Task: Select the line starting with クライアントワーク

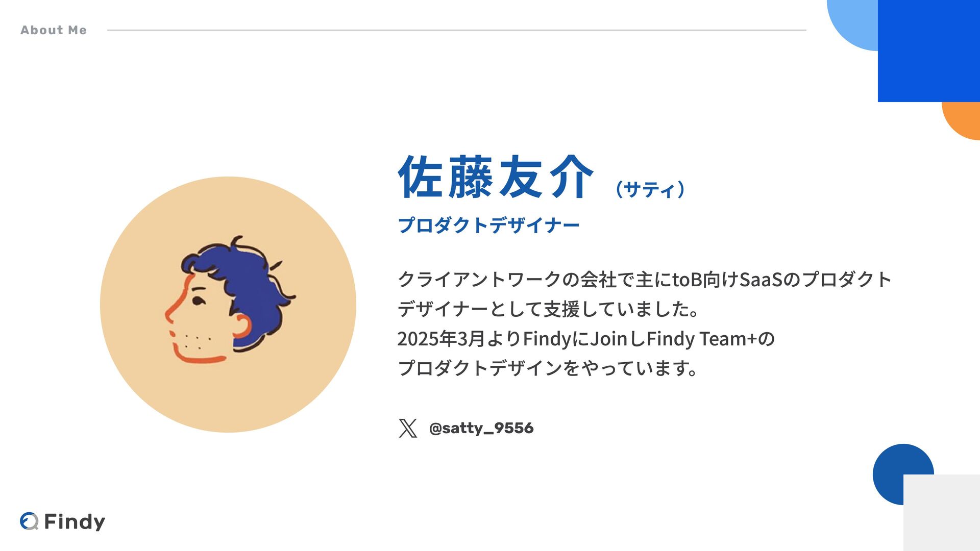Action: pos(644,280)
